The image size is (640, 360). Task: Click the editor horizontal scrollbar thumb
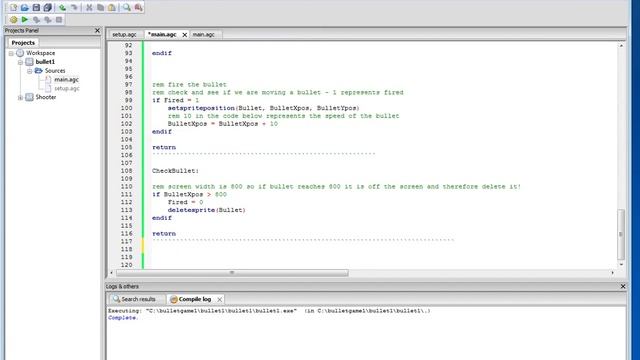coord(232,273)
